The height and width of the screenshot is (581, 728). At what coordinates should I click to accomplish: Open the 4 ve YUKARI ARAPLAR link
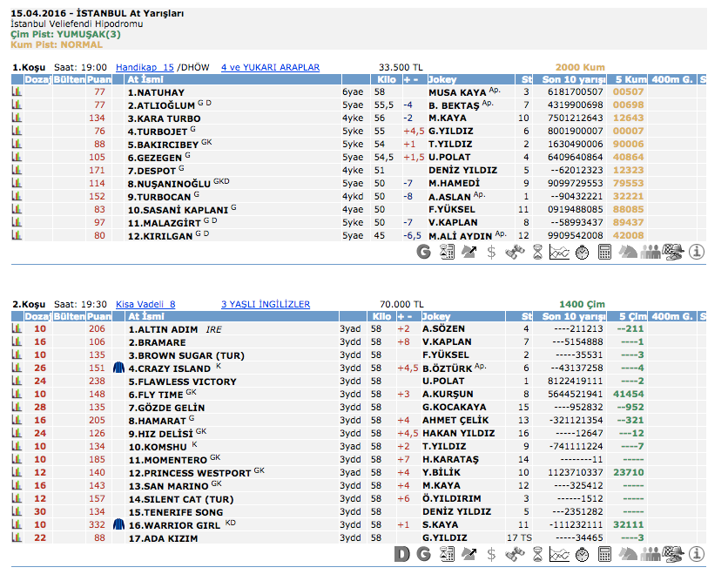pyautogui.click(x=270, y=67)
